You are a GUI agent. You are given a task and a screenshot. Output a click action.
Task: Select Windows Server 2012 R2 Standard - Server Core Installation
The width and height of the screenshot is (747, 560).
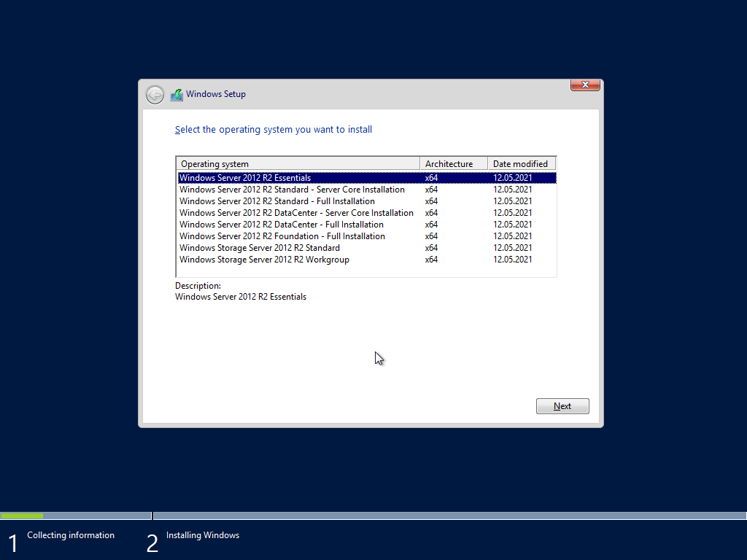tap(367, 190)
